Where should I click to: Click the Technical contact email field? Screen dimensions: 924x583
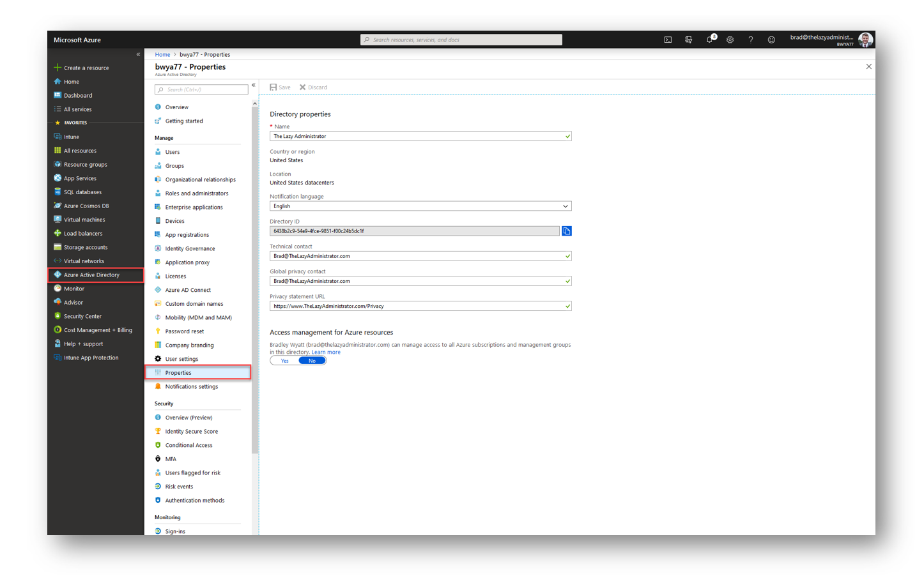420,256
